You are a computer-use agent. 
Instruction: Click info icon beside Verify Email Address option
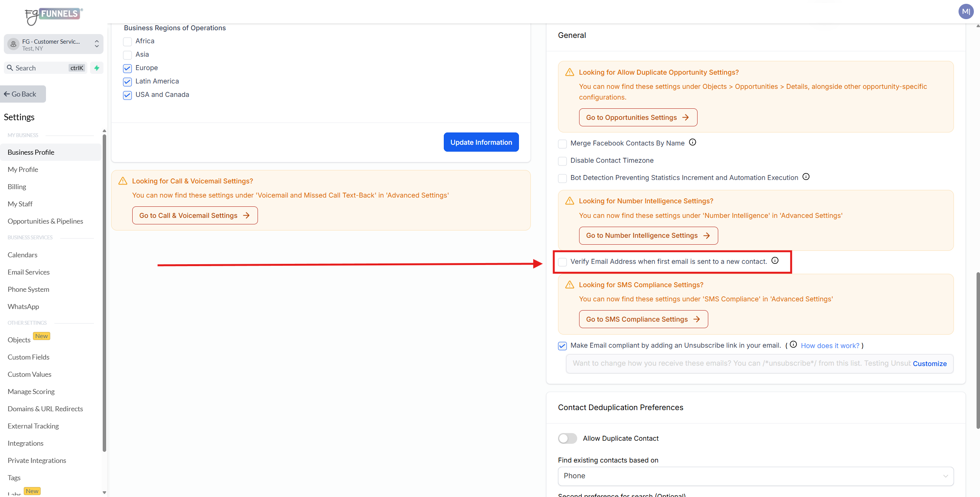(x=775, y=261)
